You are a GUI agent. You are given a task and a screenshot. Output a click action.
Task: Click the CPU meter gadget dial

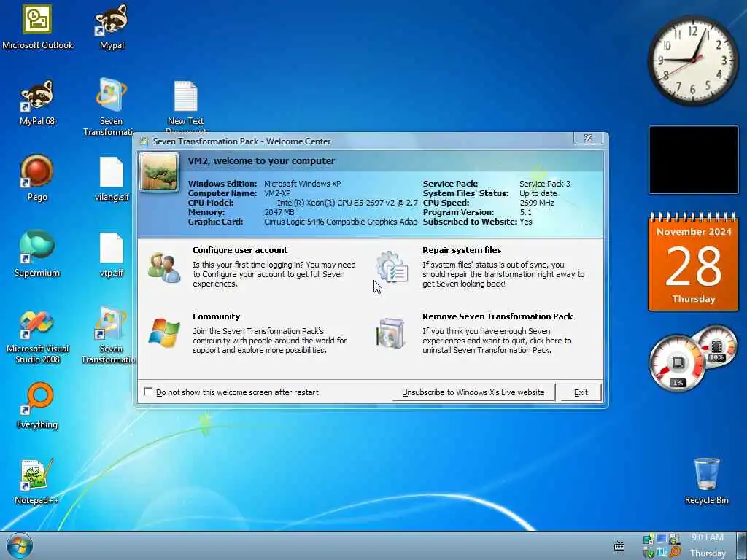pos(677,363)
